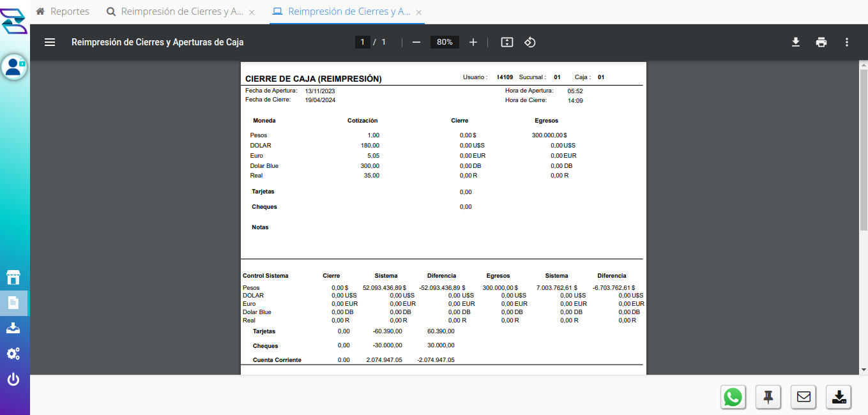The image size is (868, 415).
Task: Open the user profile avatar
Action: tap(14, 66)
